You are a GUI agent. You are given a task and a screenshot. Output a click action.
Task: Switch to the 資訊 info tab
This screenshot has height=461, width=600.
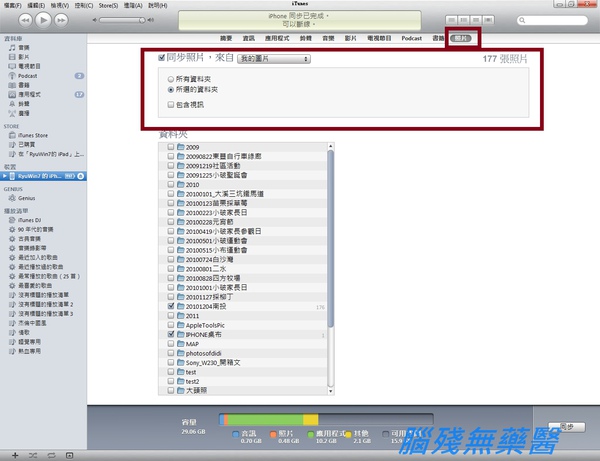tap(249, 38)
